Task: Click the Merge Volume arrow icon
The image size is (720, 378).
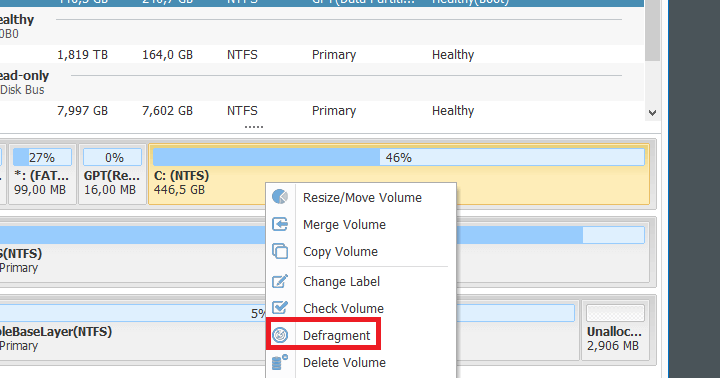Action: pos(280,224)
